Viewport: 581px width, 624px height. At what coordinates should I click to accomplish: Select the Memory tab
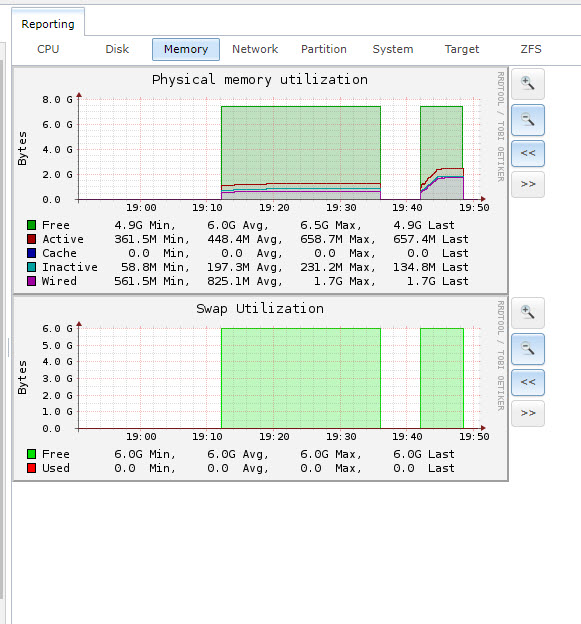[186, 49]
